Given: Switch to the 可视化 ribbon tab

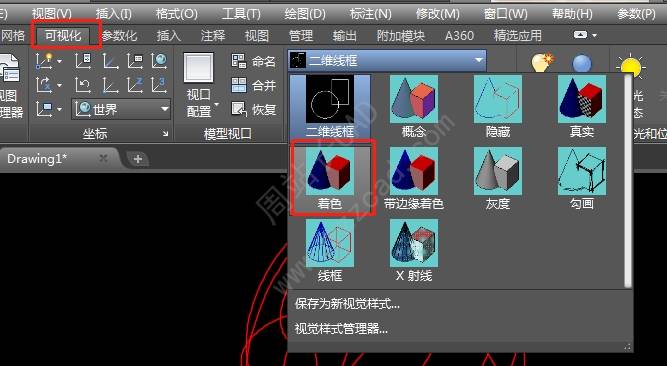Looking at the screenshot, I should coord(63,36).
